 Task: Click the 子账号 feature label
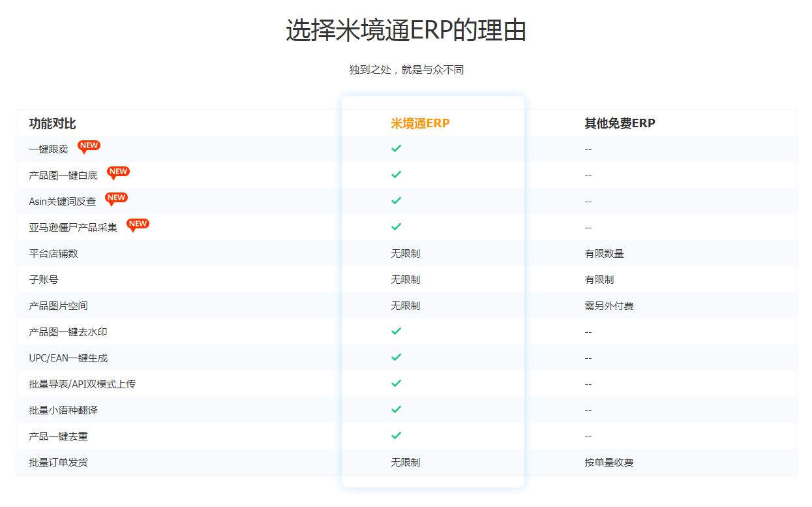pos(44,279)
